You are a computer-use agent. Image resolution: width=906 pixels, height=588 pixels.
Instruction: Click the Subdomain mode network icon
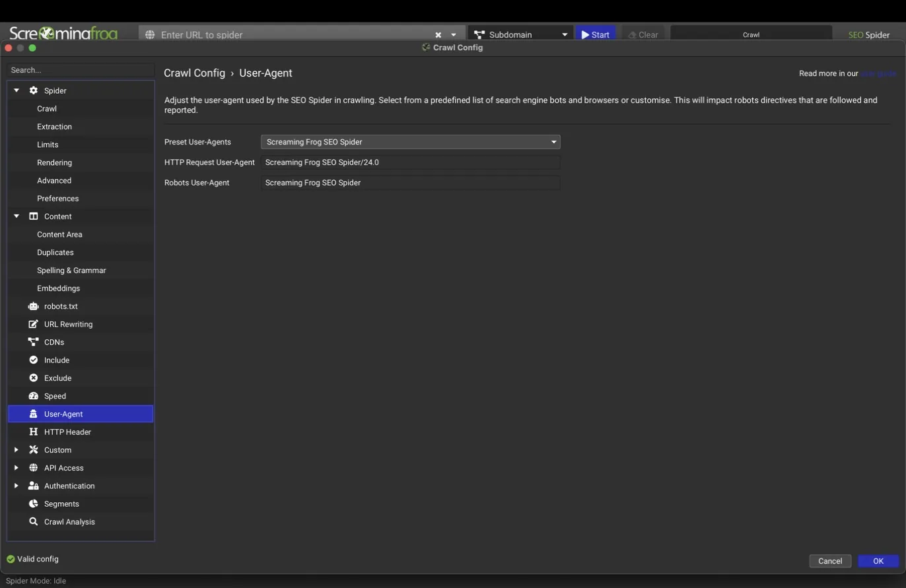pos(479,35)
